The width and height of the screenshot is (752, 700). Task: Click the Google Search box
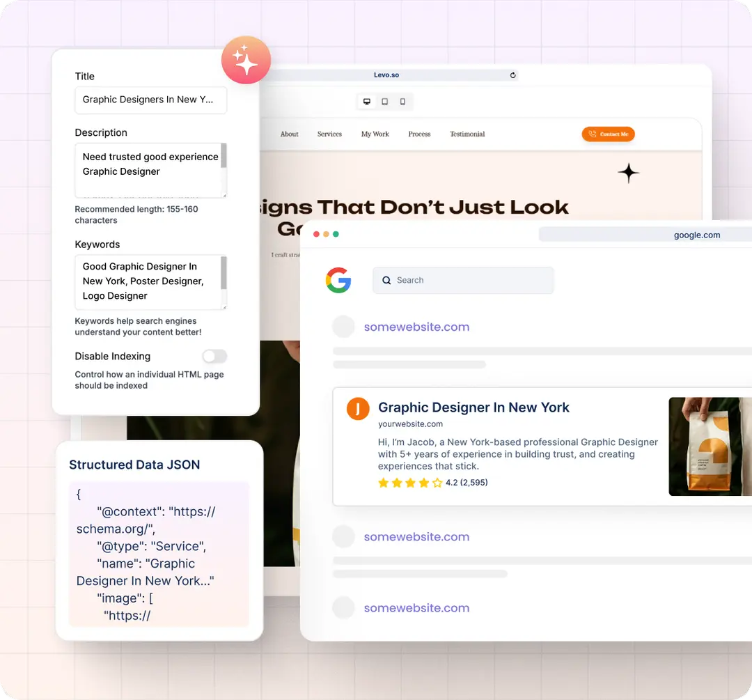[x=463, y=280]
